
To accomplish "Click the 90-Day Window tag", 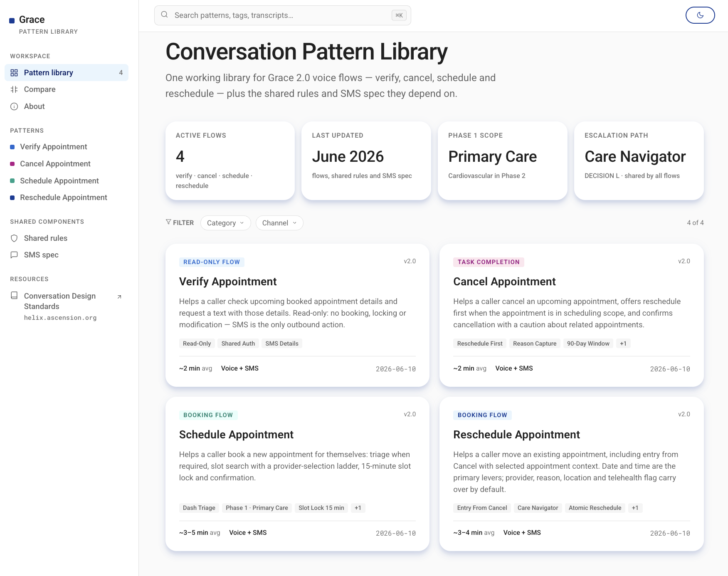I will pos(588,344).
